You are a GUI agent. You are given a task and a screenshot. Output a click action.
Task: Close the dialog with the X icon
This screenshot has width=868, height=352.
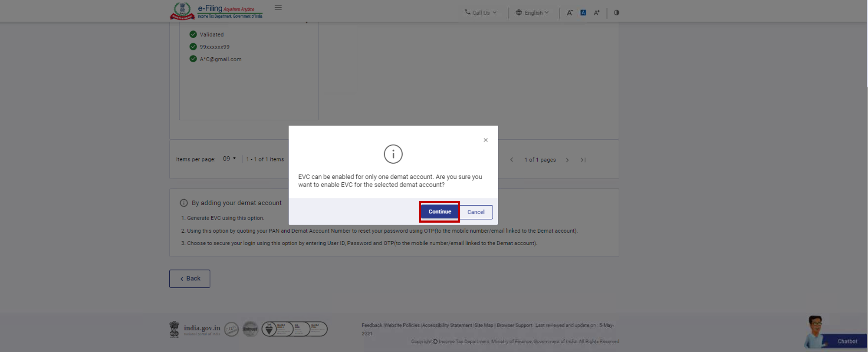click(x=486, y=140)
